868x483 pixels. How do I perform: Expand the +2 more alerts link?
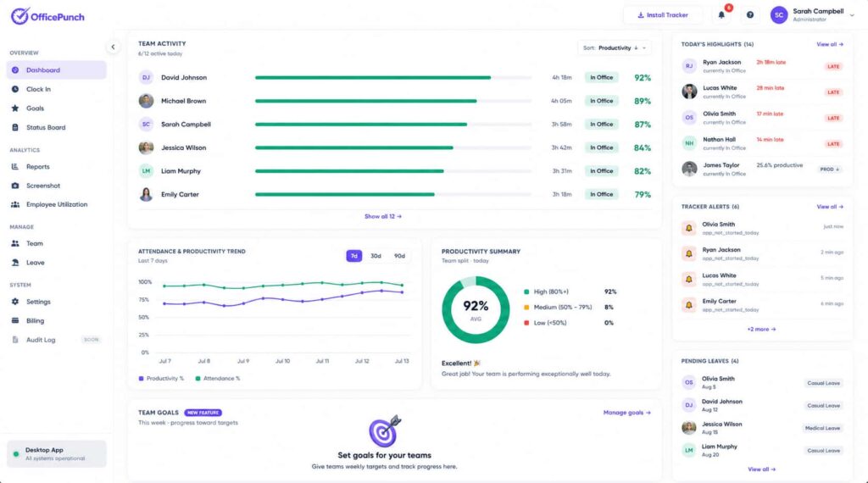point(761,329)
